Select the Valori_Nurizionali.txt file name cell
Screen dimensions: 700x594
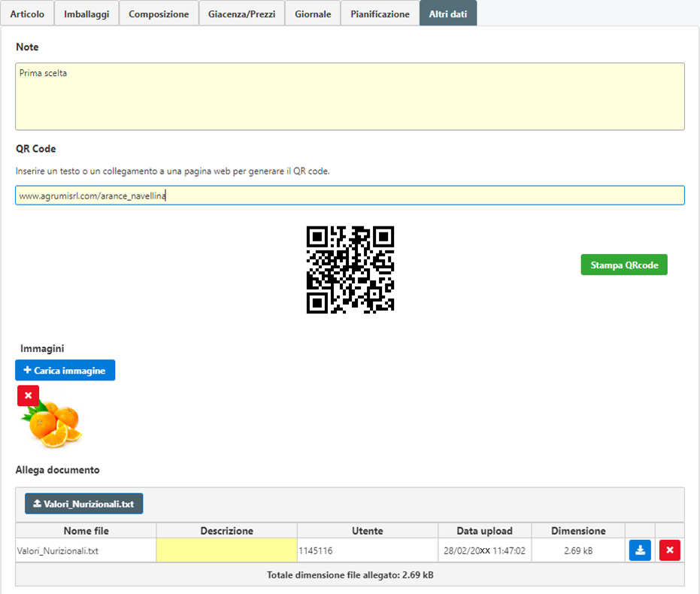pyautogui.click(x=86, y=550)
